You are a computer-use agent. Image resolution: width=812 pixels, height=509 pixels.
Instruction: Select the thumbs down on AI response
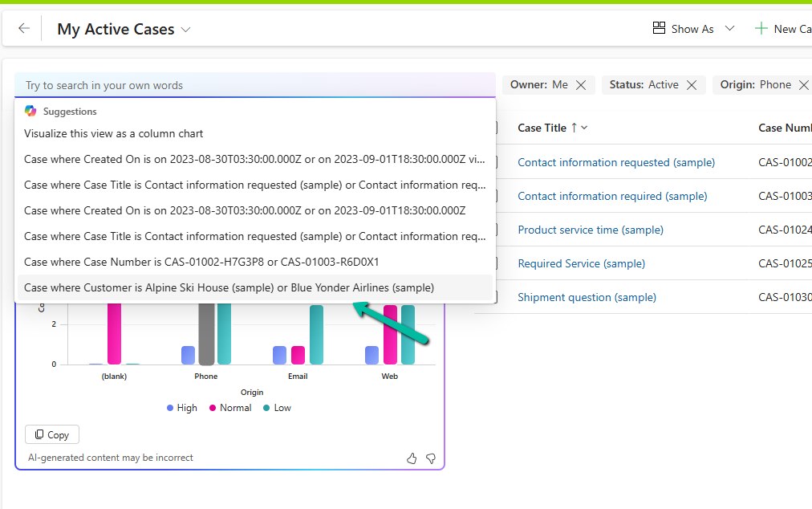[431, 458]
